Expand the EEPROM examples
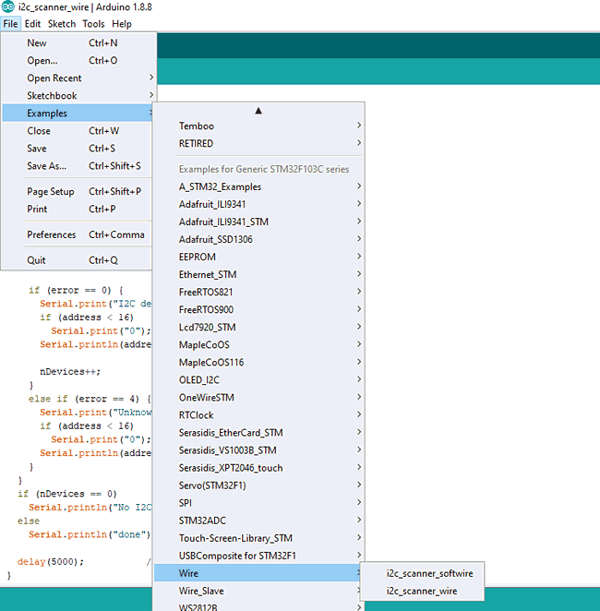 (x=258, y=257)
